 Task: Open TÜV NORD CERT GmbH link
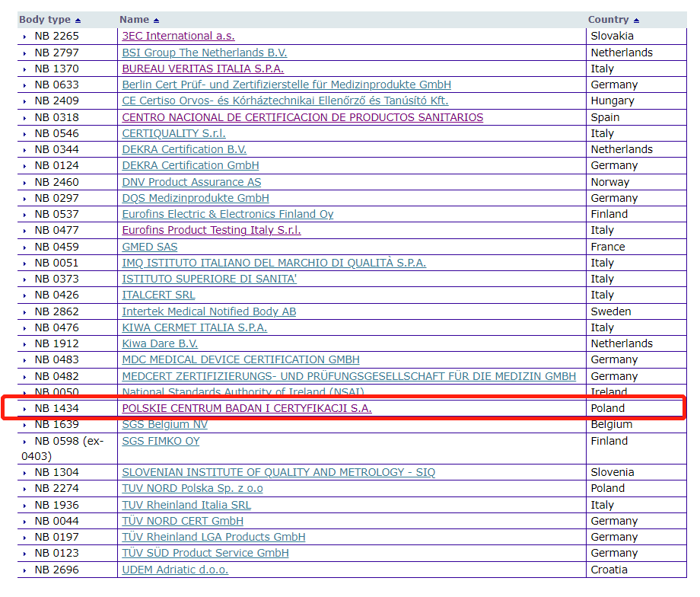(x=183, y=521)
